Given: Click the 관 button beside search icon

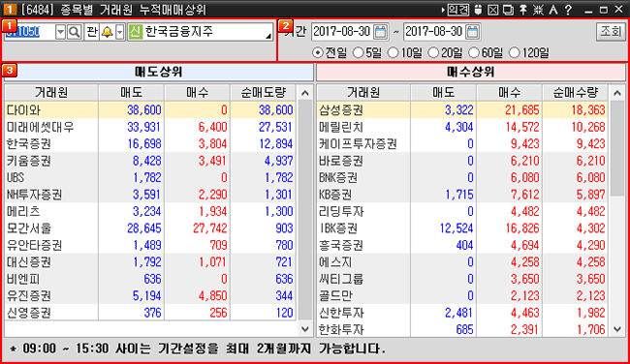Looking at the screenshot, I should pos(92,32).
